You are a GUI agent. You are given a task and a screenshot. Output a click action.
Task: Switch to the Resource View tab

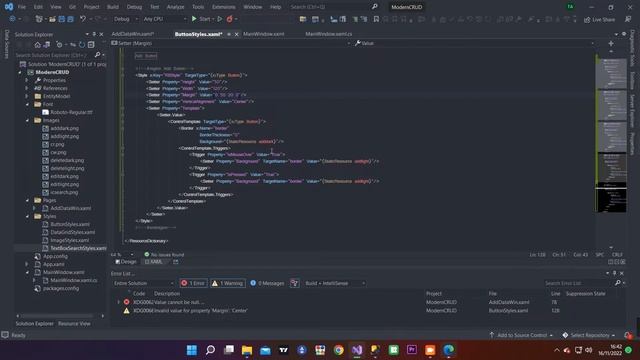point(74,324)
